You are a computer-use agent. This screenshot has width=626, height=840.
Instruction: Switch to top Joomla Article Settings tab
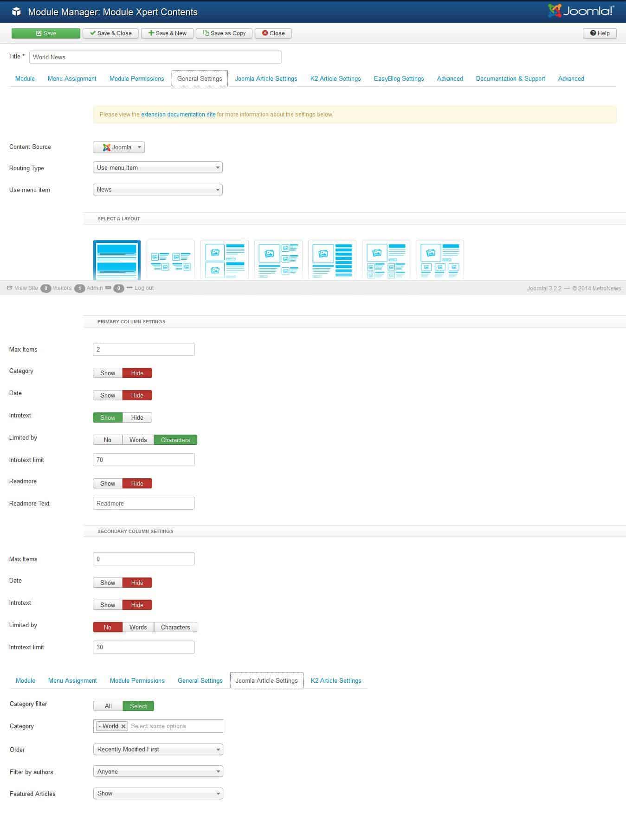[x=266, y=78]
